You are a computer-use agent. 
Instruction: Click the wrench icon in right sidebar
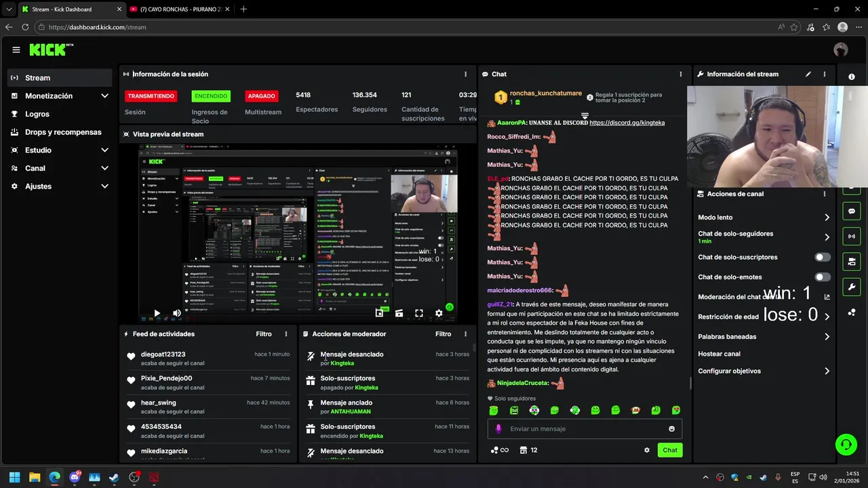[852, 287]
